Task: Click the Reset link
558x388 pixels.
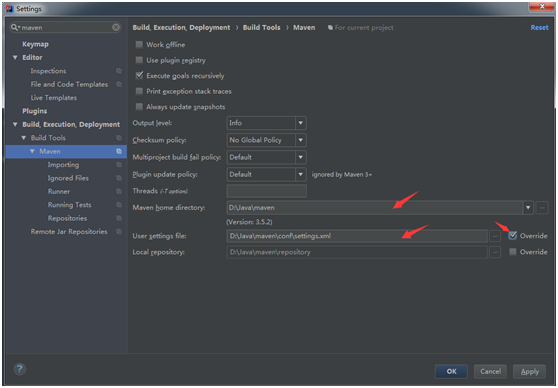Action: pos(539,27)
